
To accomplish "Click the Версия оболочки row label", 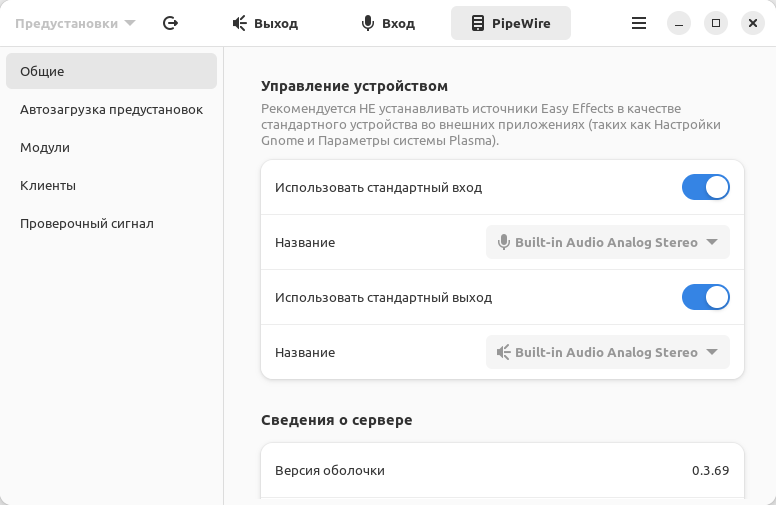I will pos(330,470).
